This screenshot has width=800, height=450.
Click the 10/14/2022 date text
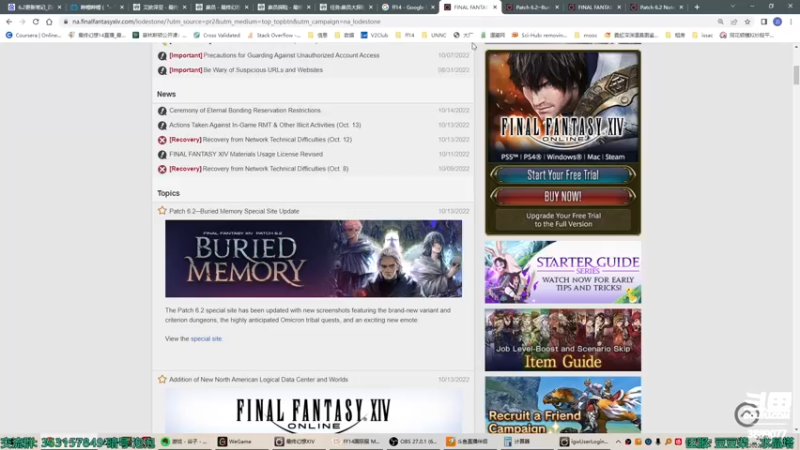(454, 111)
